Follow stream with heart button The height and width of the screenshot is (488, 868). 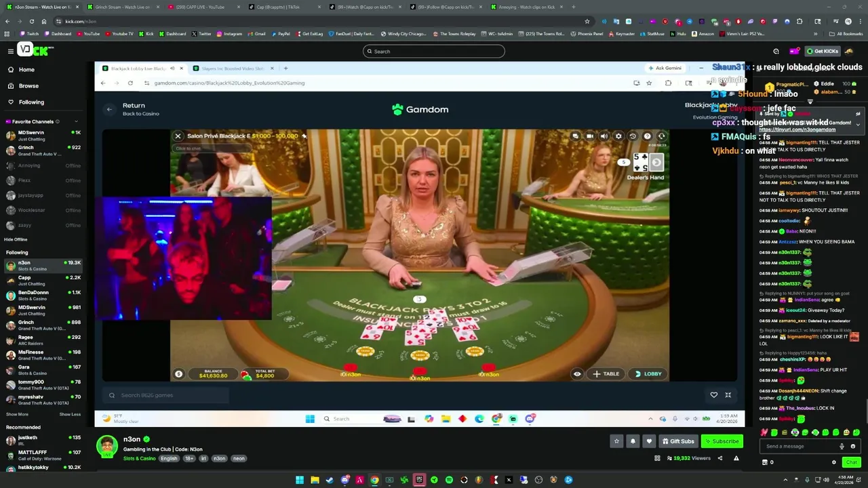pos(649,441)
